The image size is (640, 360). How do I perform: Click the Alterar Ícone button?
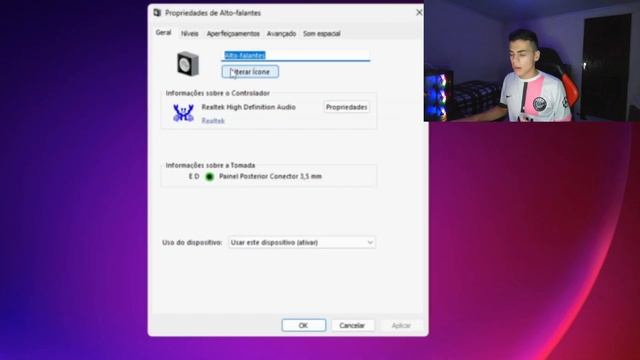[x=250, y=72]
